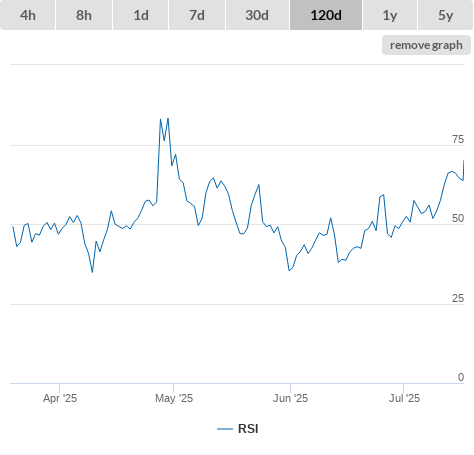Click the Jun '25 axis label
This screenshot has height=455, width=474.
(x=290, y=398)
